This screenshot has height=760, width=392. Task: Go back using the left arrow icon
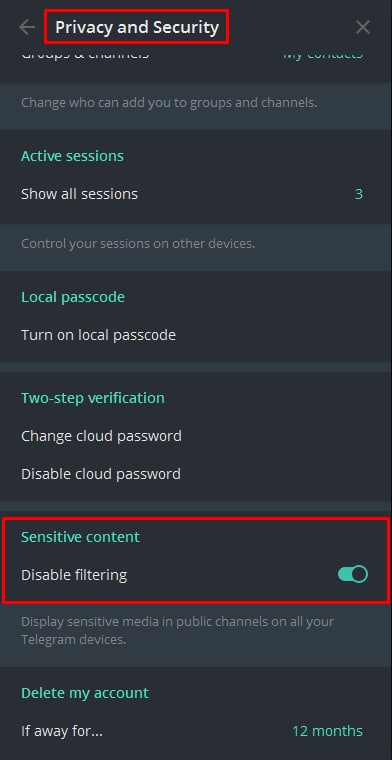27,27
